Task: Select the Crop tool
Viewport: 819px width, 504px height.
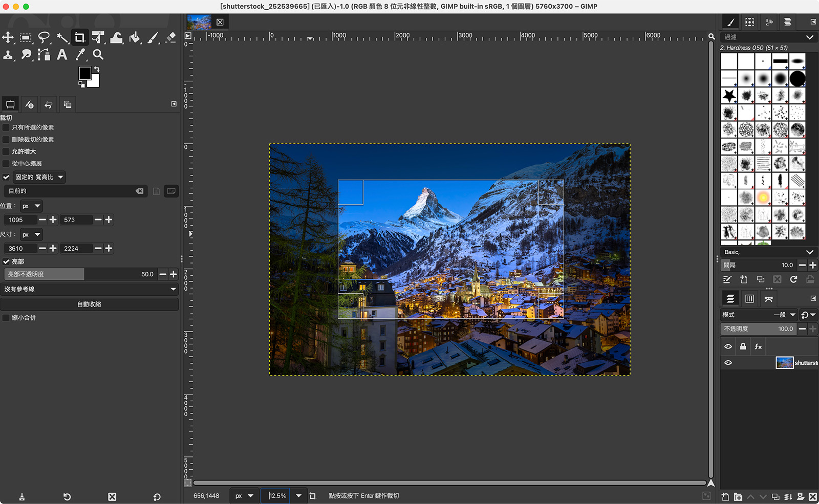Action: point(79,37)
